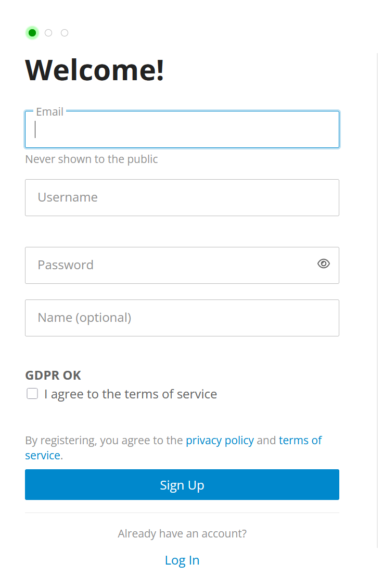This screenshot has width=383, height=588.
Task: Click the vertical scrollbar on the right
Action: [x=378, y=300]
